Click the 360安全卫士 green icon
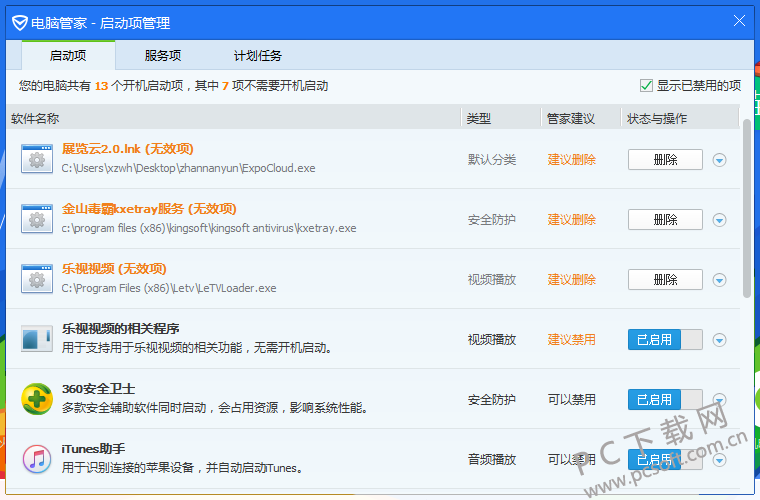This screenshot has height=500, width=760. tap(37, 399)
